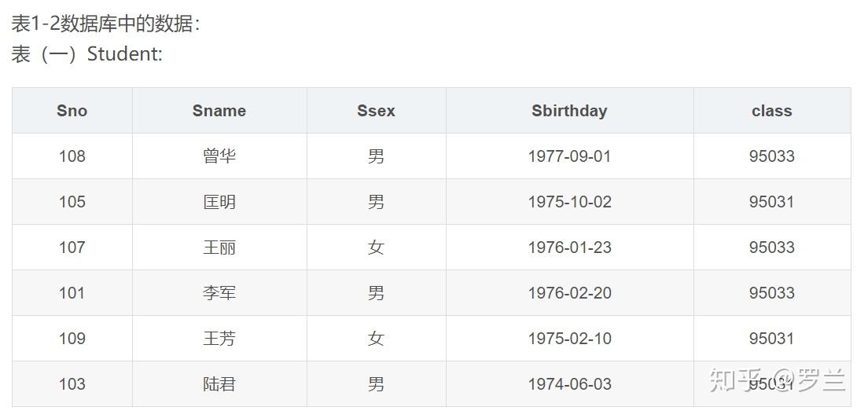Image resolution: width=868 pixels, height=418 pixels.
Task: Click the birthday cell 1976-02-20
Action: 569,293
